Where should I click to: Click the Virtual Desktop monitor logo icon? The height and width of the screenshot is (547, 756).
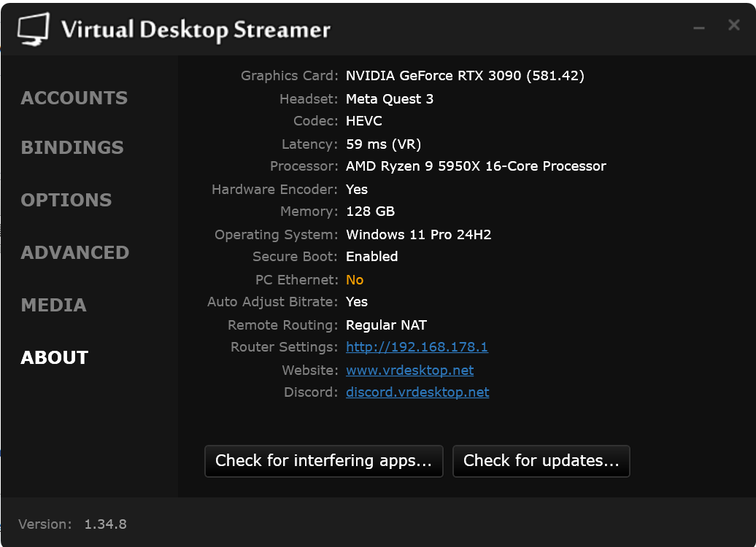point(33,28)
